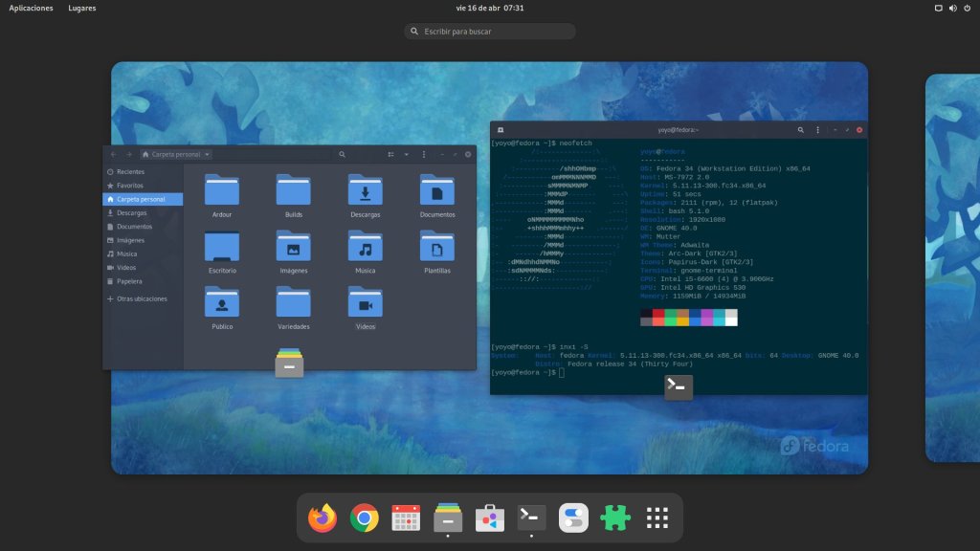Open GNOME Software from the dock

[x=490, y=518]
